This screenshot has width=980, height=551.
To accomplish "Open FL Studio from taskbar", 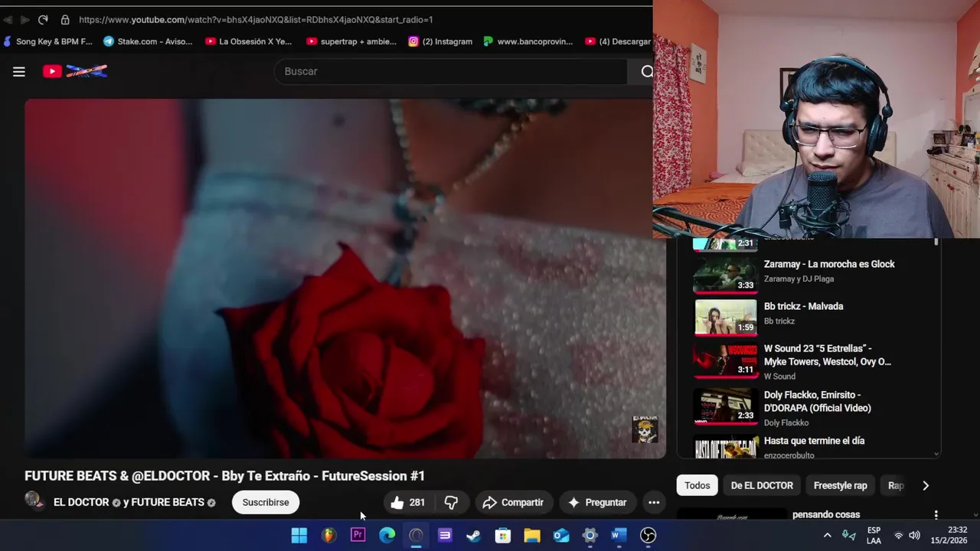I will [x=328, y=535].
